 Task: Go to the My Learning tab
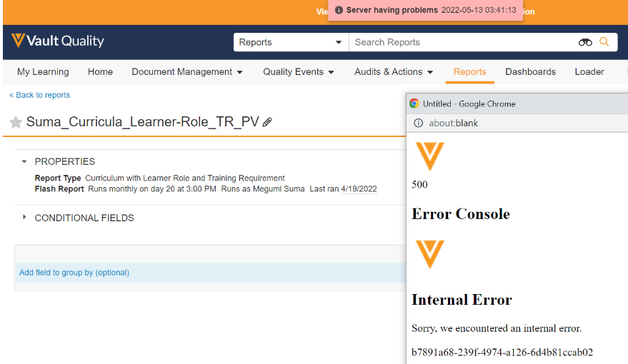tap(43, 72)
